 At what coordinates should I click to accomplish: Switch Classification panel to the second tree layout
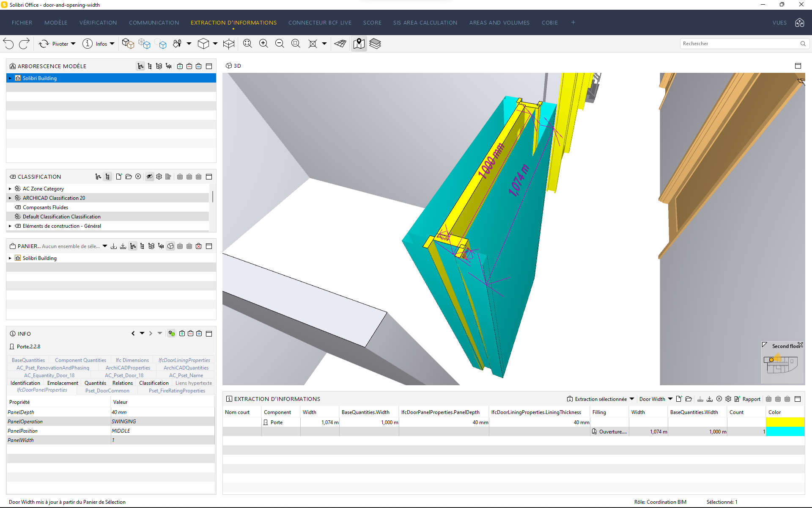coord(107,177)
